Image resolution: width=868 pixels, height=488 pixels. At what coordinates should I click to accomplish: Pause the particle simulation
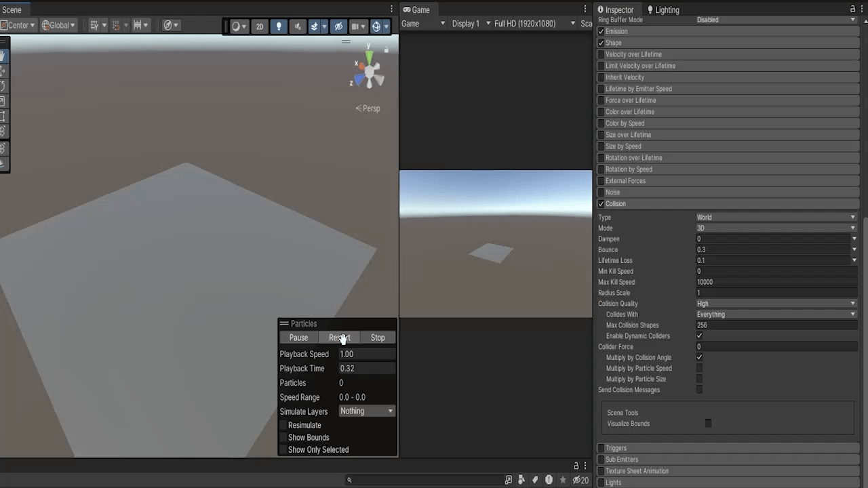(298, 338)
